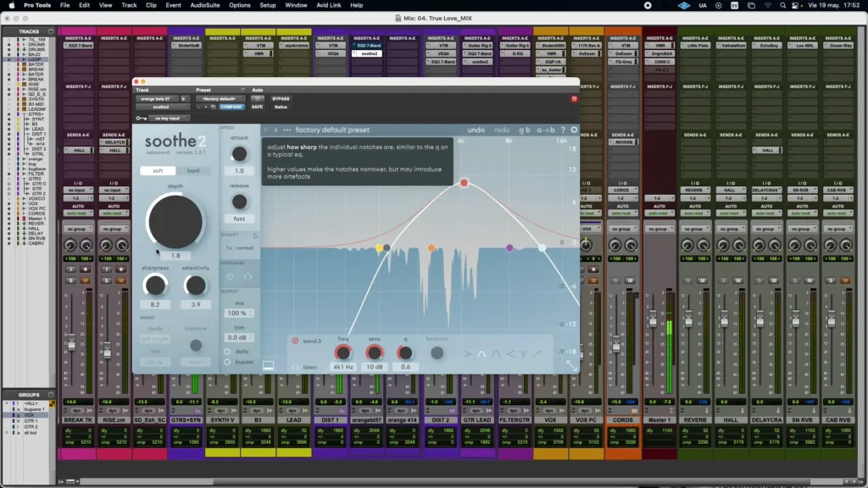Open the GROUPS list options menu
Viewport: 868px width, 488px height.
point(50,395)
